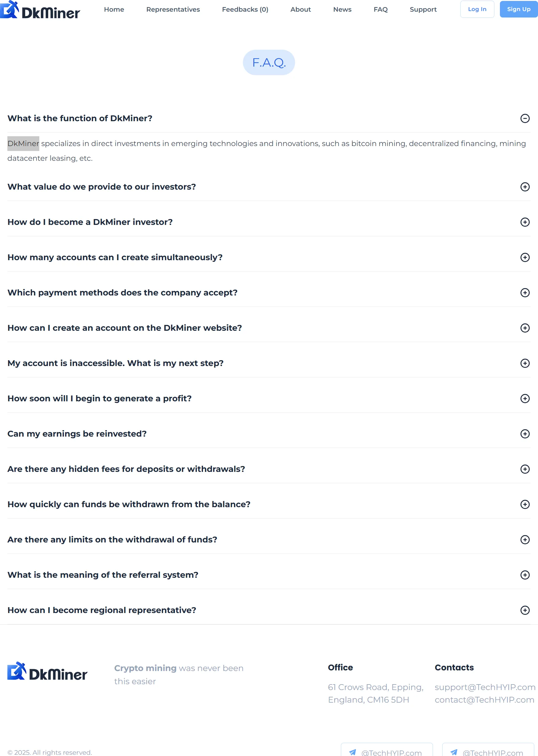Click plus icon for 'What value do we provide'
The image size is (538, 756).
click(525, 187)
